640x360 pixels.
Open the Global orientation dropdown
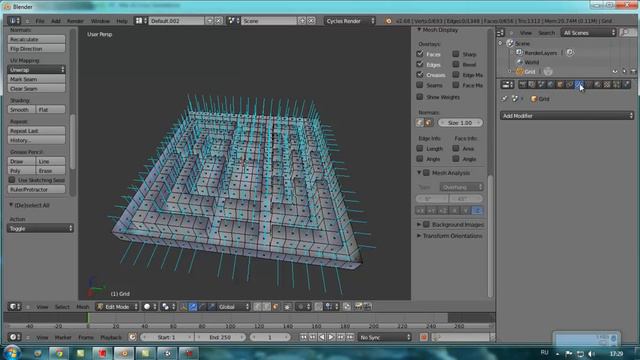[x=233, y=307]
